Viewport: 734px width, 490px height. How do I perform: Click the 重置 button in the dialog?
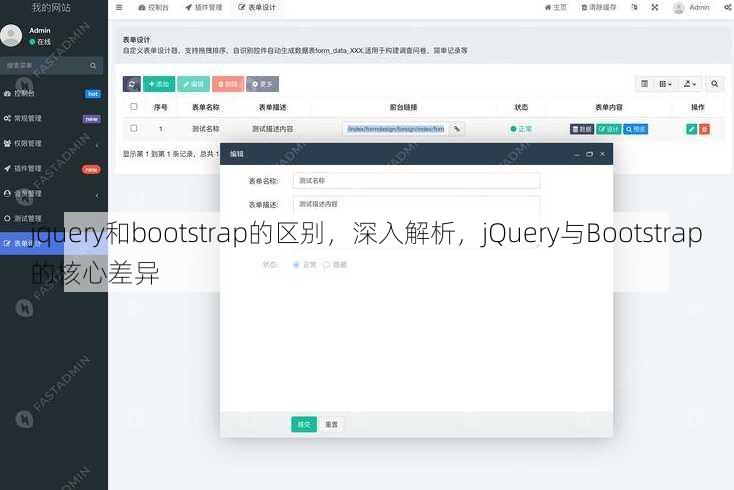click(x=331, y=424)
